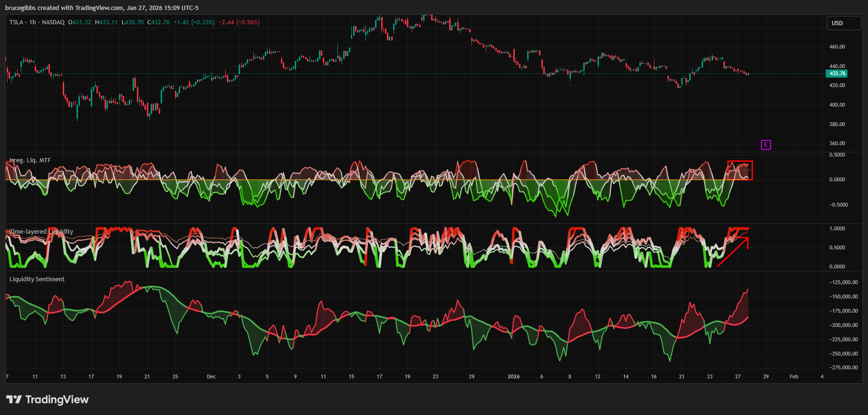Select the Irreg. Liq. MTF indicator title
This screenshot has height=415, width=868.
pyautogui.click(x=30, y=160)
